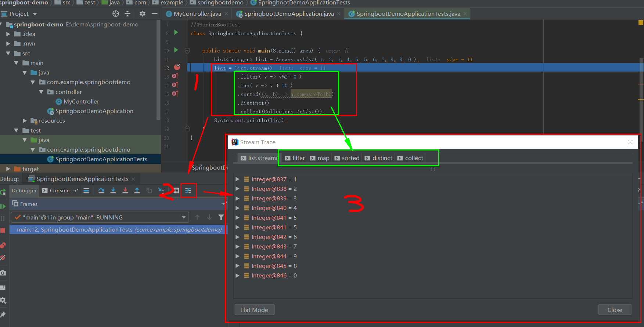Expand the resources folder
This screenshot has width=644, height=327.
click(25, 120)
